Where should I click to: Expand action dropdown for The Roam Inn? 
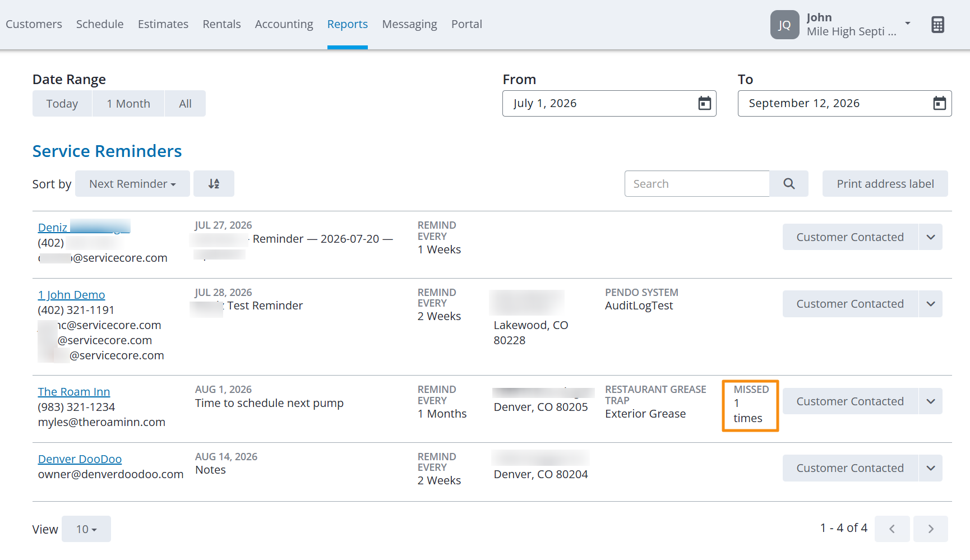[x=931, y=401]
